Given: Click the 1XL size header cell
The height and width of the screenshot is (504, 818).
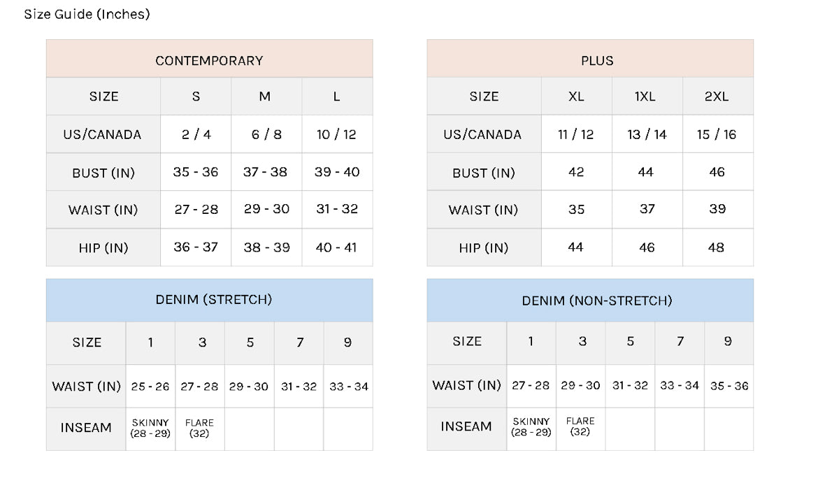Looking at the screenshot, I should point(645,96).
